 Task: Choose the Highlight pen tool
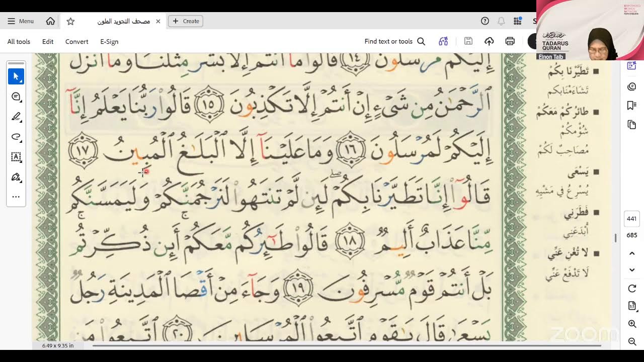point(16,117)
